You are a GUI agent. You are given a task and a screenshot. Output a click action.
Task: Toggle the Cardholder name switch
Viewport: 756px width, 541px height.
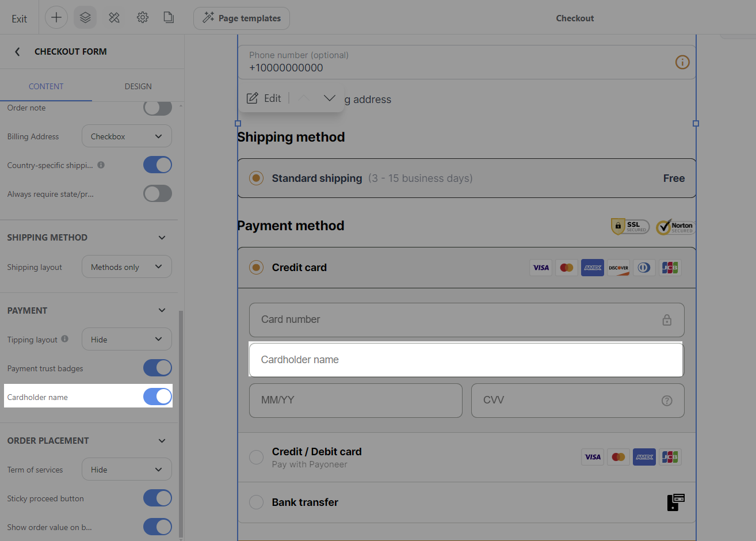pos(158,397)
